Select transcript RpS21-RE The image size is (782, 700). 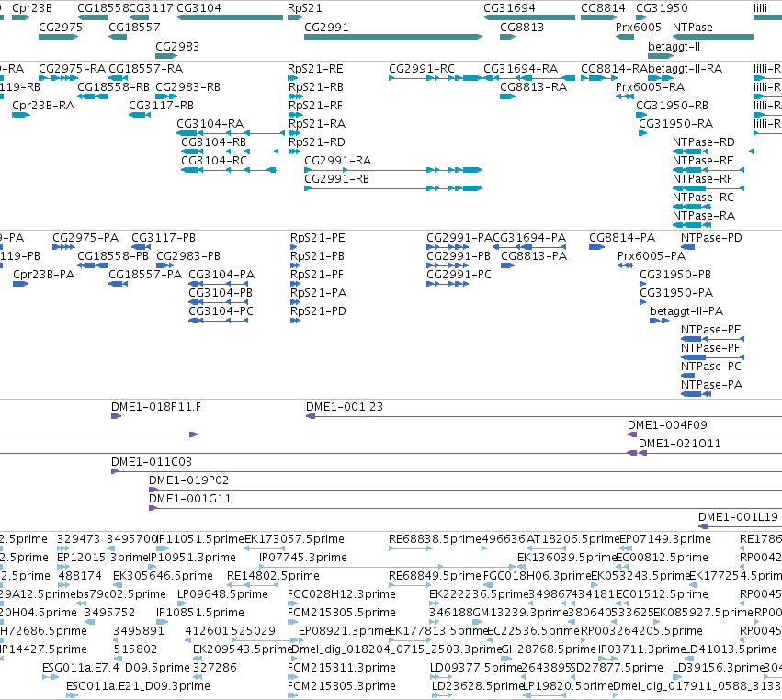(292, 78)
